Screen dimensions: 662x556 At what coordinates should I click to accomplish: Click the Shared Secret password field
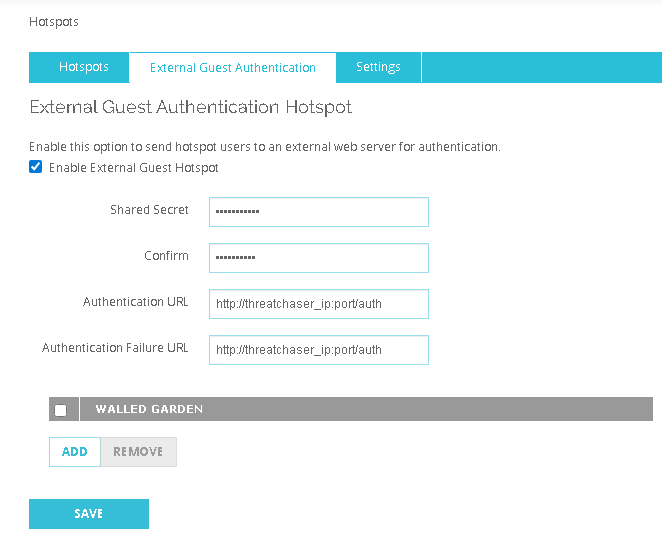(318, 212)
